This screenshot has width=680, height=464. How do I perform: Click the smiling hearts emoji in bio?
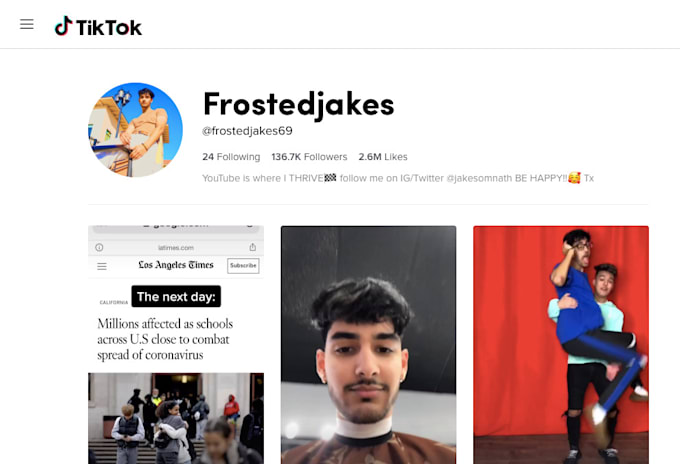(574, 178)
